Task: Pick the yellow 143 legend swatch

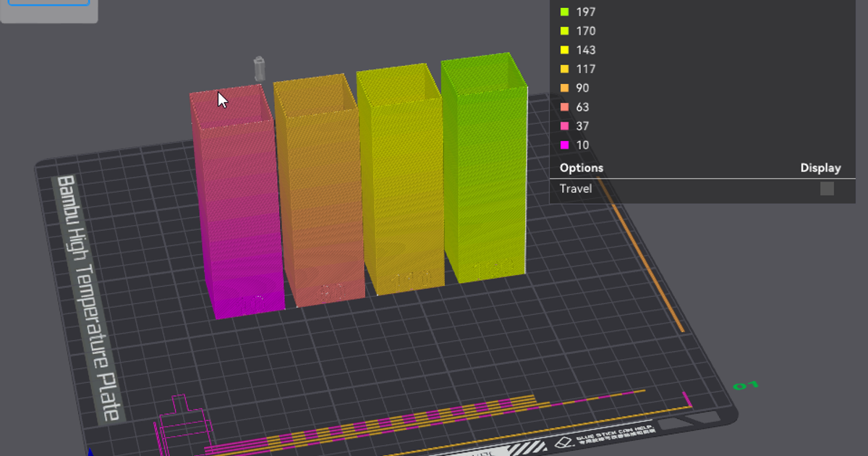Action: [x=565, y=50]
